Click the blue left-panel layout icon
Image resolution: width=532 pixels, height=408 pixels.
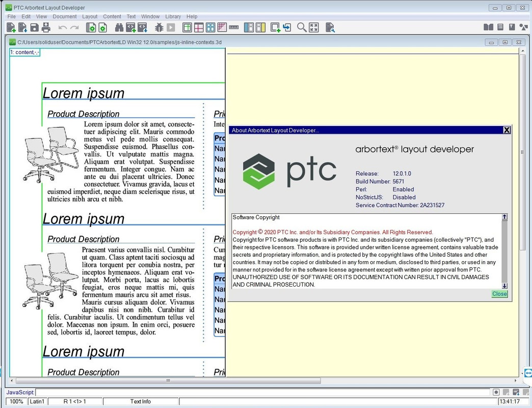[x=249, y=28]
